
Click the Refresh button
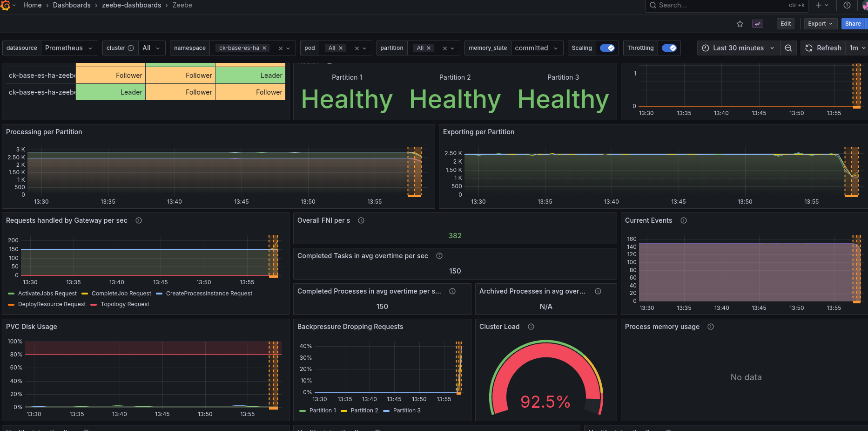(823, 48)
